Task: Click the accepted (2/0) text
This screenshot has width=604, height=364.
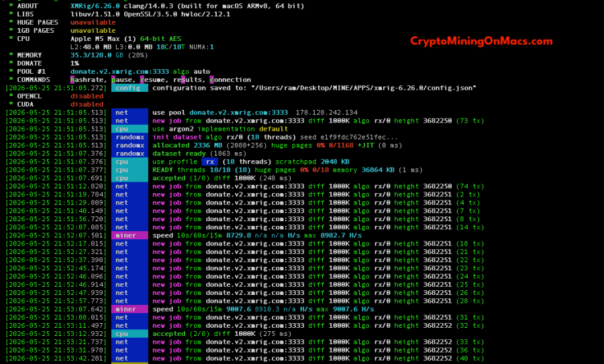Action: 181,334
